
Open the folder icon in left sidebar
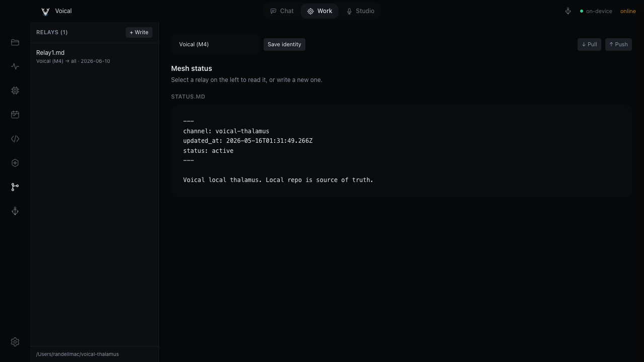(x=15, y=42)
